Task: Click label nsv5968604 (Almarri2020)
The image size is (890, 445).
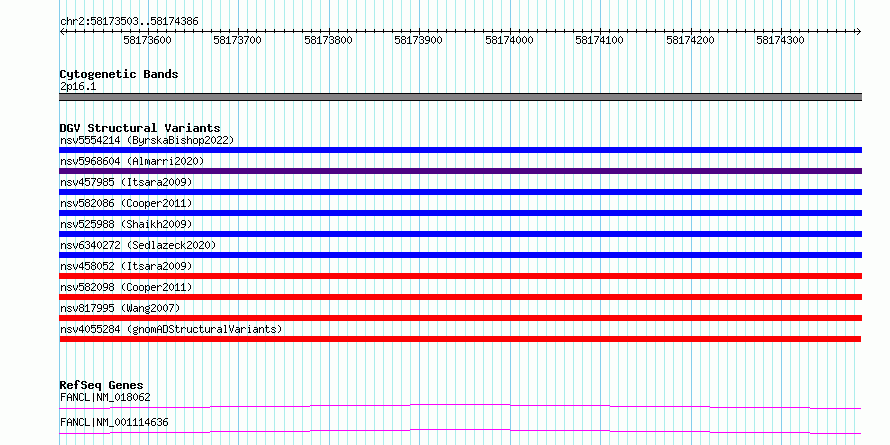Action: click(x=132, y=161)
